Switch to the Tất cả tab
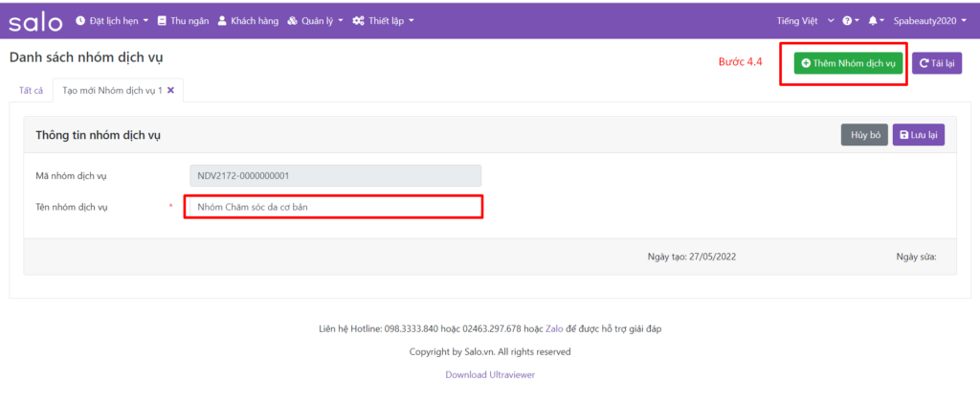Viewport: 980px width, 405px height. (x=31, y=90)
